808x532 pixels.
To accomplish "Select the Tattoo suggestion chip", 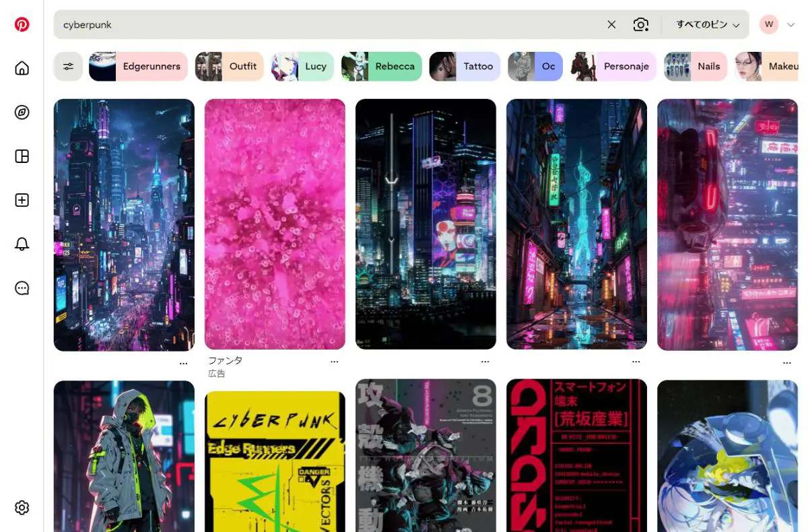I will pyautogui.click(x=465, y=67).
